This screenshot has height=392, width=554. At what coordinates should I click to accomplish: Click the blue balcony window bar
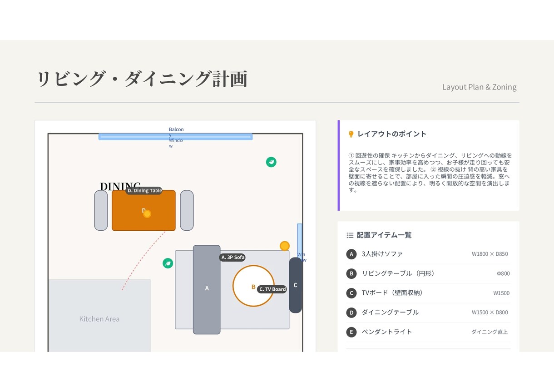point(175,137)
